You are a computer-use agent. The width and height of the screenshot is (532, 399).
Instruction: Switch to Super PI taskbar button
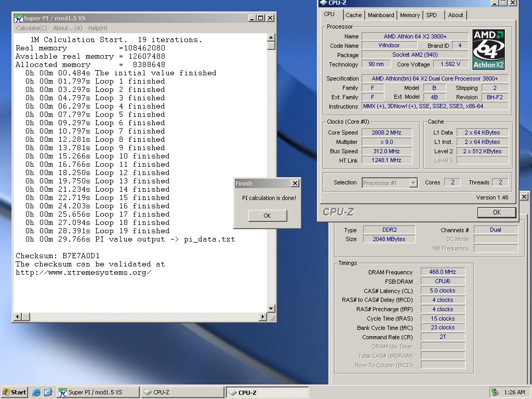tap(98, 392)
